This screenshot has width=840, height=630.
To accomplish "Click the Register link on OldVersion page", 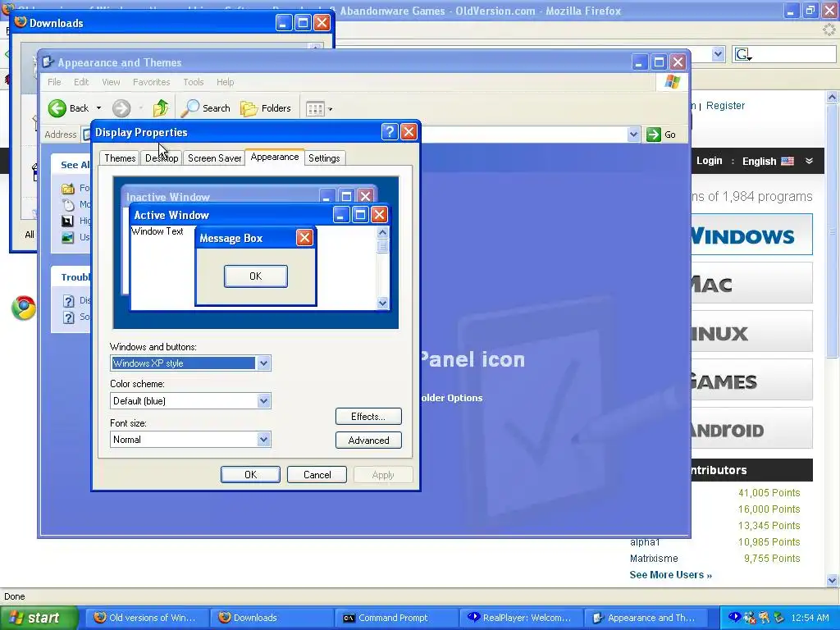I will pyautogui.click(x=725, y=106).
